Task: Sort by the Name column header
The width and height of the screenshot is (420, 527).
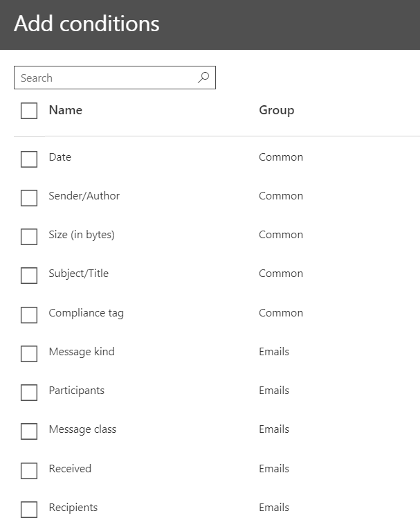Action: pos(65,110)
